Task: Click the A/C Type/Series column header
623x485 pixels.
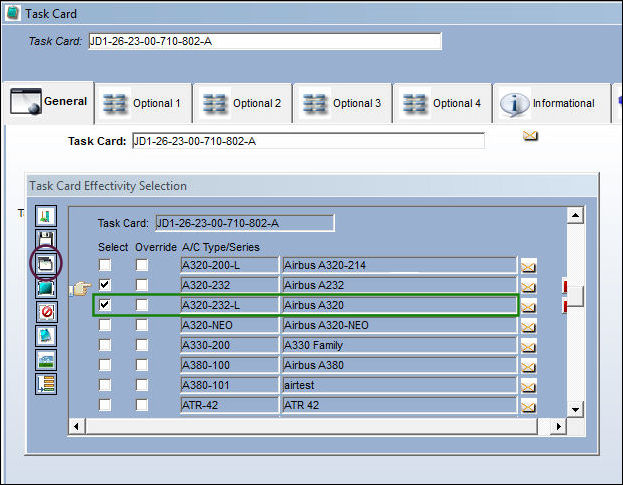Action: [x=221, y=247]
